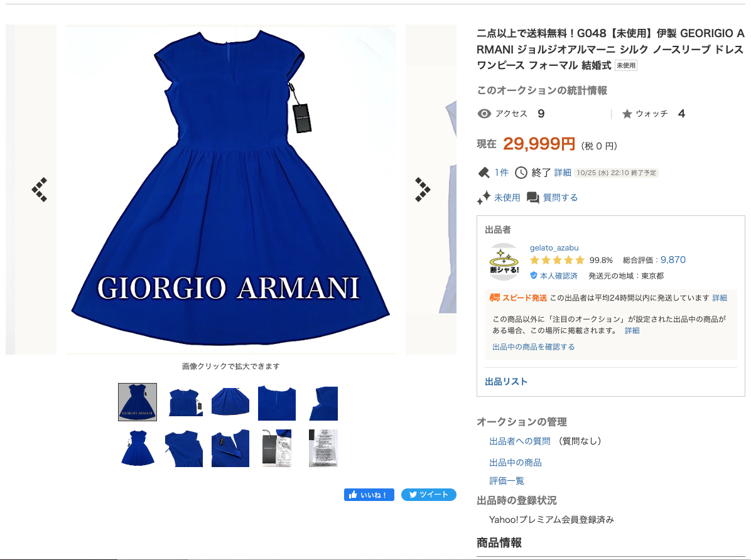Screen dimensions: 751x560
Task: Open the 出品リスト section
Action: [x=506, y=381]
